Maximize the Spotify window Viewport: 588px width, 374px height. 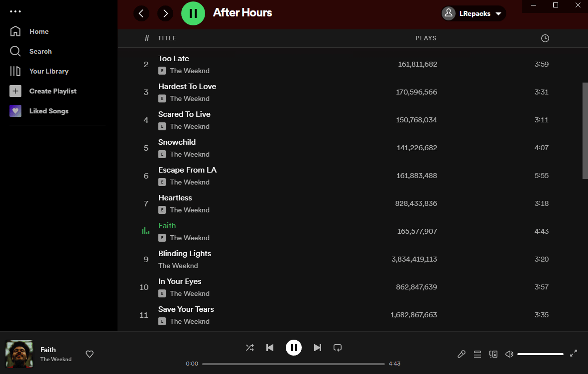(556, 5)
